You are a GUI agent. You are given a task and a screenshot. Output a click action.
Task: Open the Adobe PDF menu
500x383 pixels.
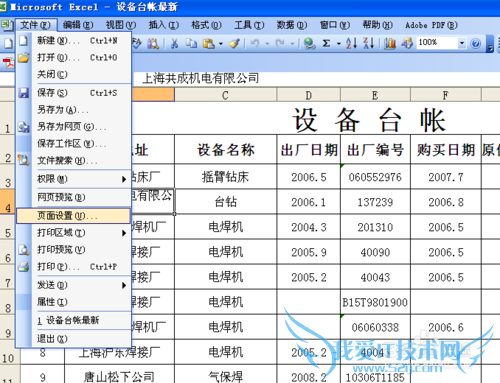(431, 25)
